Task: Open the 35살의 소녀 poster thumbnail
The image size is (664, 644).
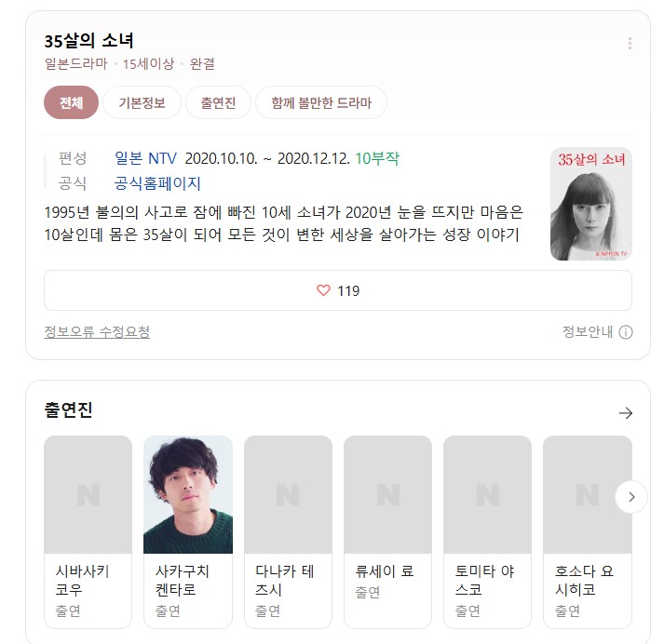Action: (x=591, y=204)
